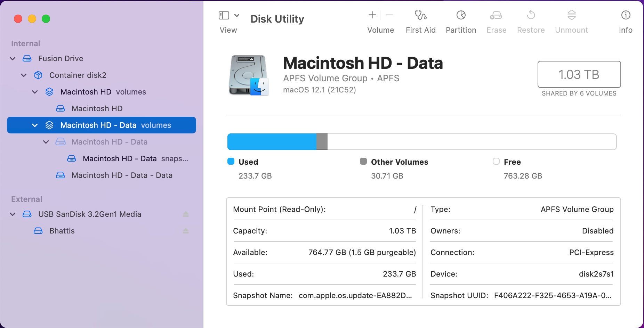Add a volume with the plus icon
This screenshot has height=328, width=644.
coord(372,15)
